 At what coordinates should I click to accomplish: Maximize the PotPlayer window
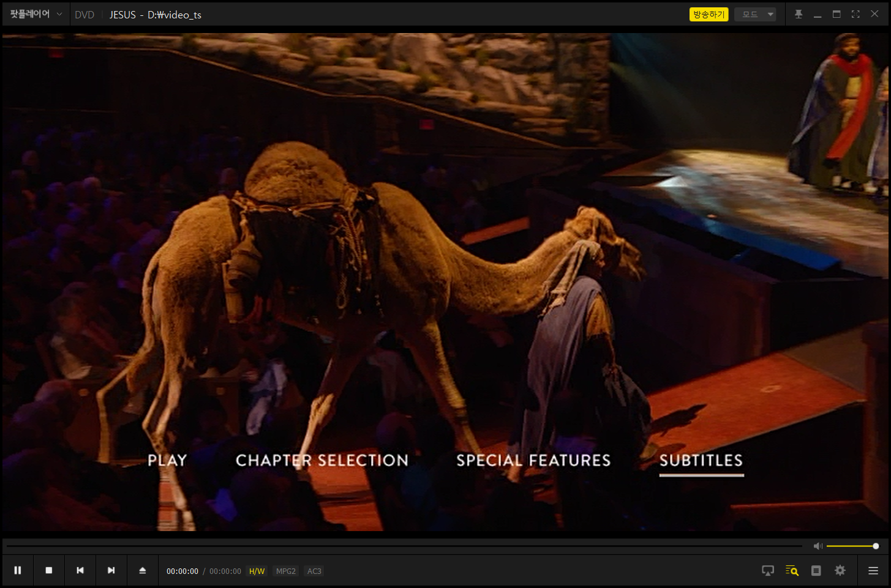pyautogui.click(x=836, y=14)
